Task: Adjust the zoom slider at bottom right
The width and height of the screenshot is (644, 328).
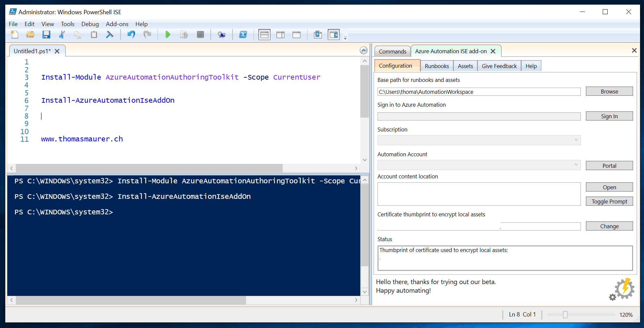Action: pyautogui.click(x=565, y=314)
